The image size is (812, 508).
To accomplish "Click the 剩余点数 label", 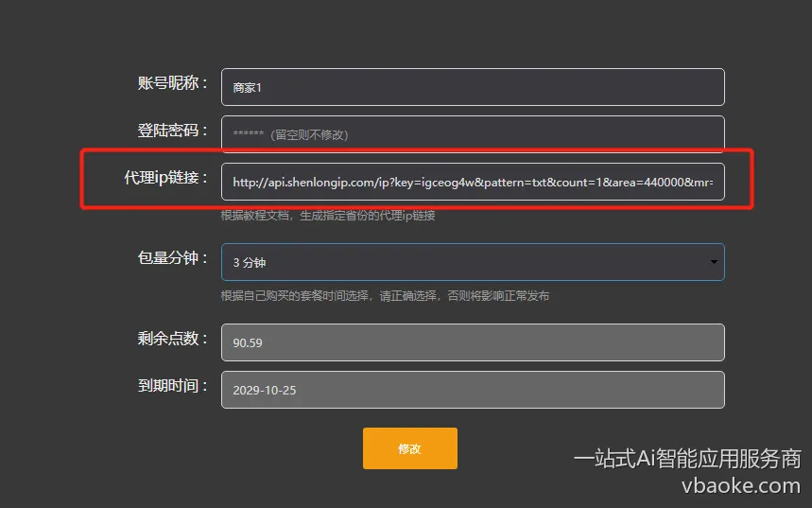I will 172,338.
